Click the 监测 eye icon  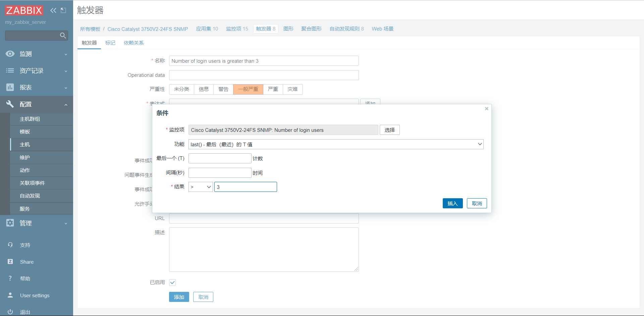pyautogui.click(x=10, y=54)
